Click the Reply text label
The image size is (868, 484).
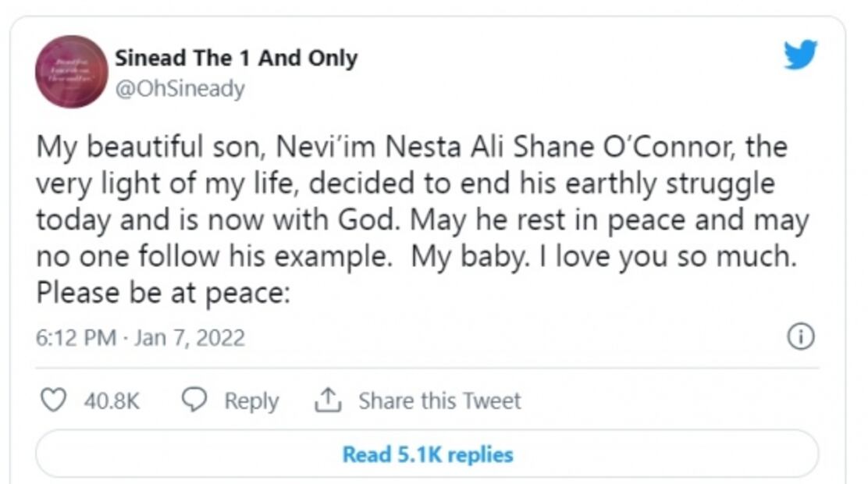tap(251, 401)
